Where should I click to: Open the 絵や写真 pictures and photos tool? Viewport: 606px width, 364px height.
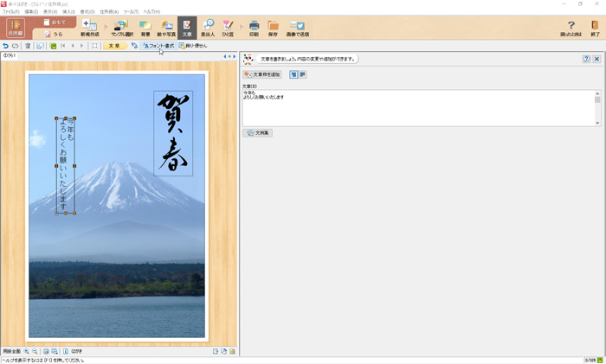click(x=167, y=28)
